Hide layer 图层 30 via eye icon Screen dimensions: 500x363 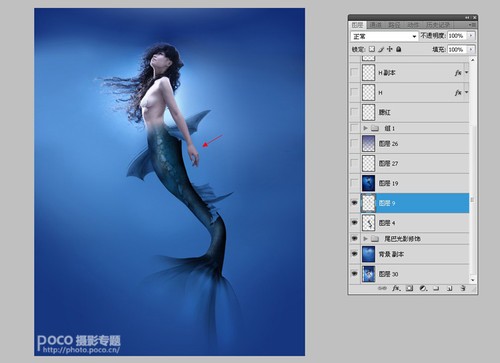(x=354, y=274)
